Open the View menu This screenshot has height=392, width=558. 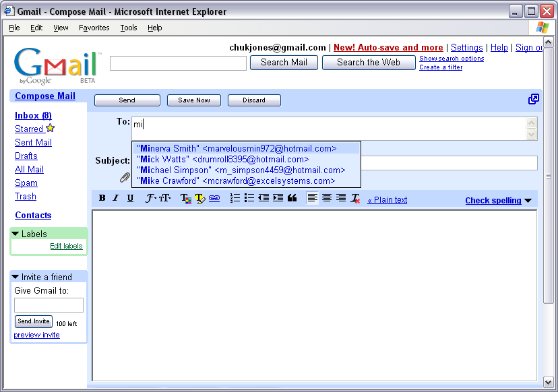(61, 28)
